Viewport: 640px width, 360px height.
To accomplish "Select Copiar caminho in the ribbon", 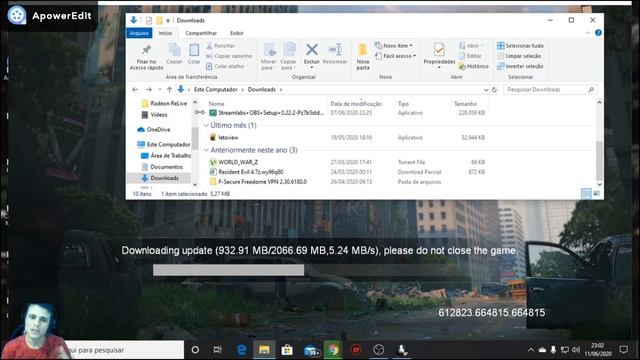I will click(x=229, y=56).
